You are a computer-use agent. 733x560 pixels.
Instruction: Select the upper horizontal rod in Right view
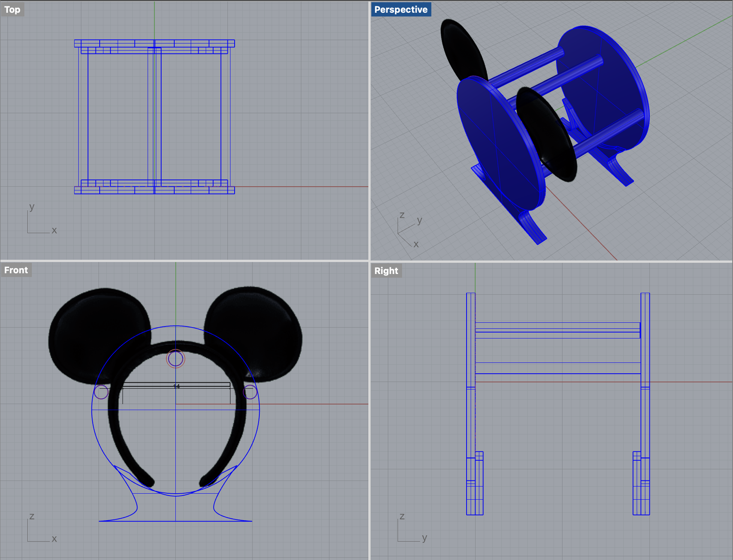[558, 330]
